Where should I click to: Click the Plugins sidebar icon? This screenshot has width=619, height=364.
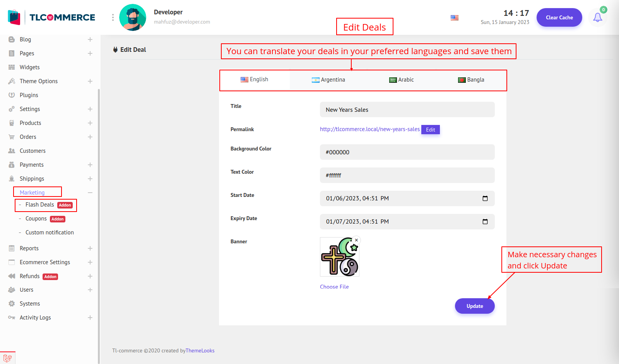(x=12, y=95)
